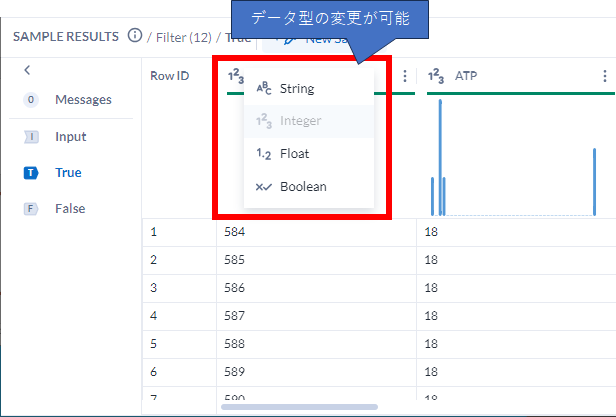
Task: Click the grayed Integer type option
Action: point(300,121)
